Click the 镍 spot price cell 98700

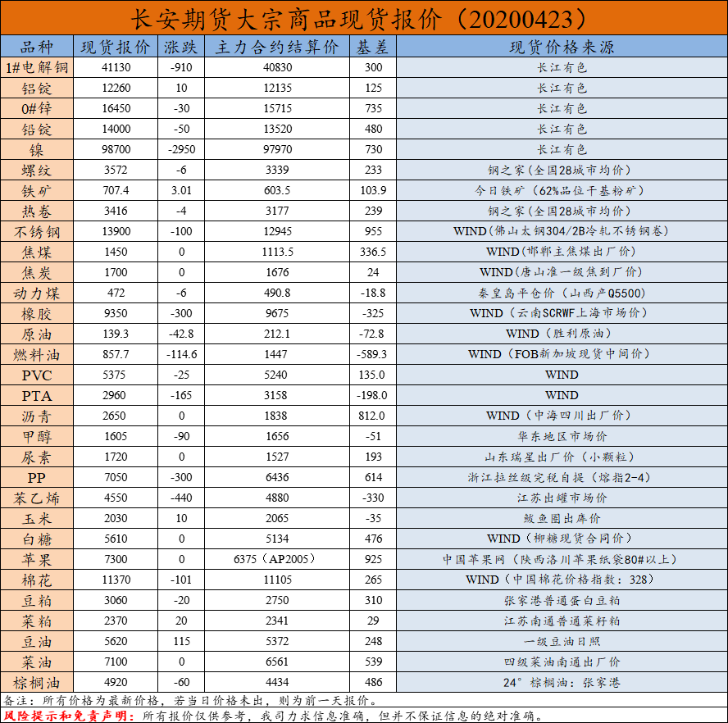(116, 150)
